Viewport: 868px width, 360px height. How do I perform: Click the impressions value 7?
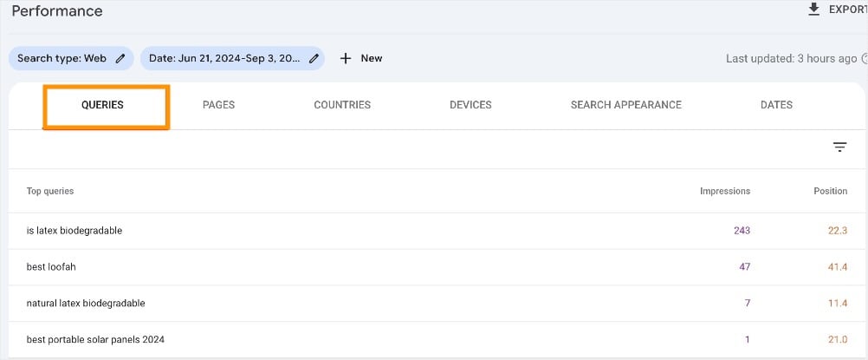click(x=748, y=304)
